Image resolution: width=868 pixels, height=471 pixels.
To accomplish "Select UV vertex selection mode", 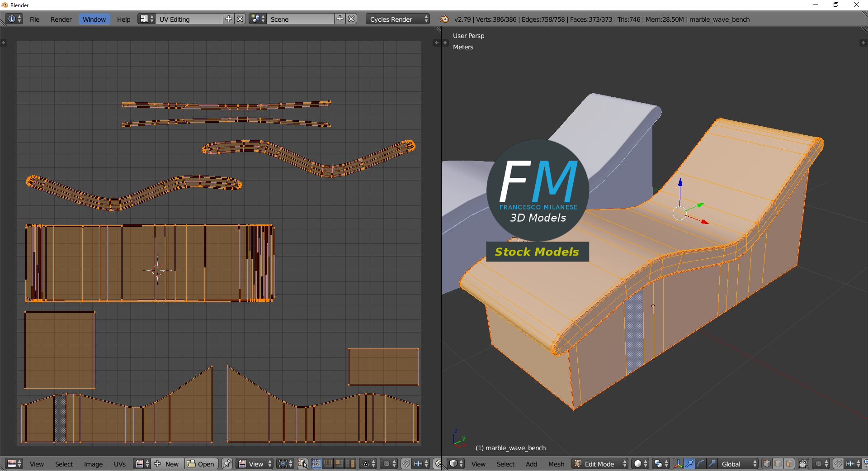I will click(x=316, y=464).
